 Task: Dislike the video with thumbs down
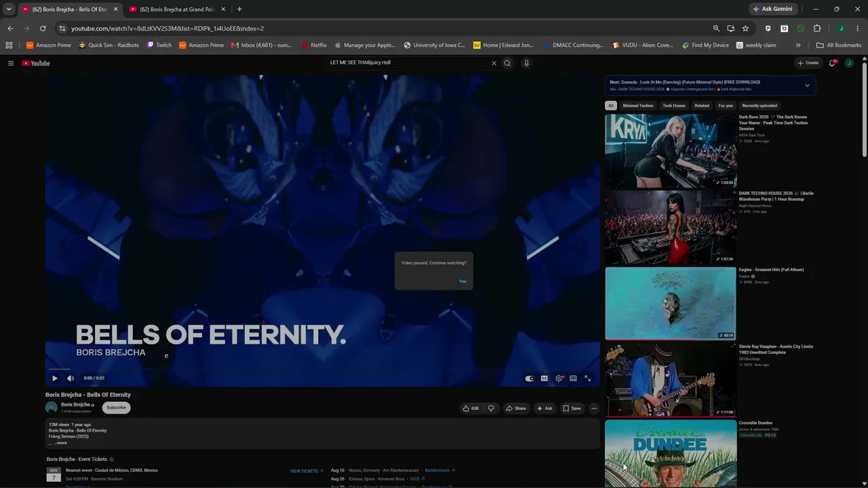(491, 408)
